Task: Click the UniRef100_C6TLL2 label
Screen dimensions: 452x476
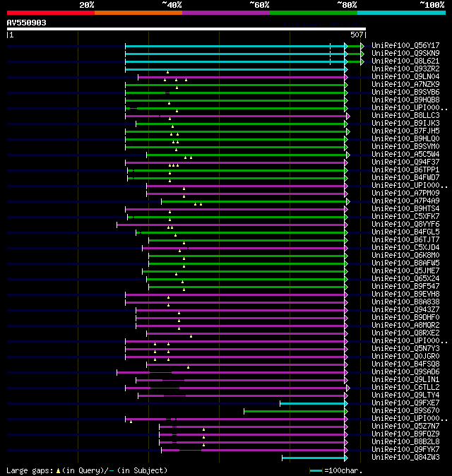Action: [405, 387]
